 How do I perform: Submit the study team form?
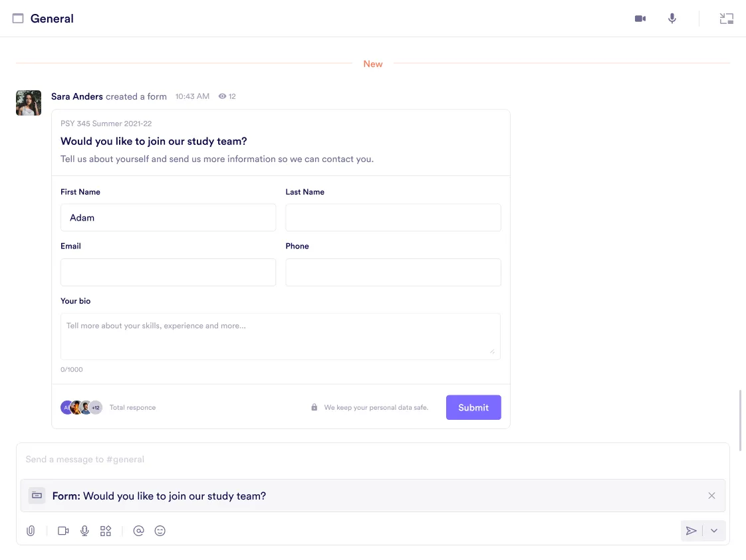pos(473,407)
